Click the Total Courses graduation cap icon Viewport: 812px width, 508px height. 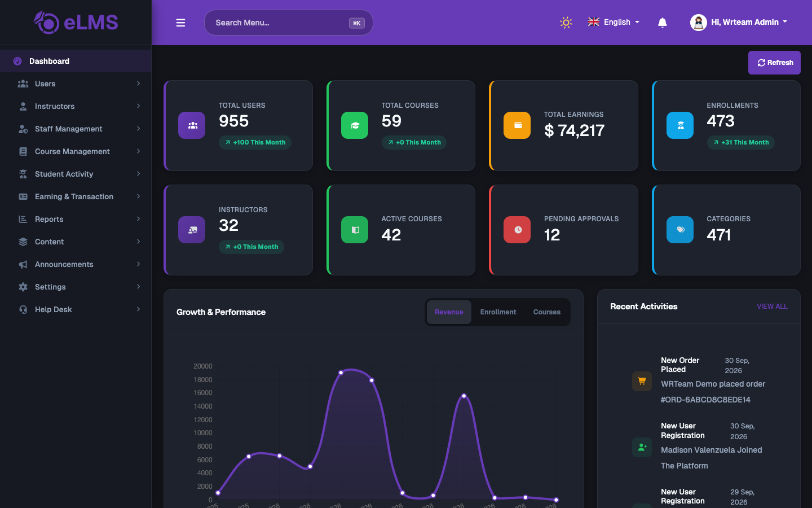click(355, 125)
